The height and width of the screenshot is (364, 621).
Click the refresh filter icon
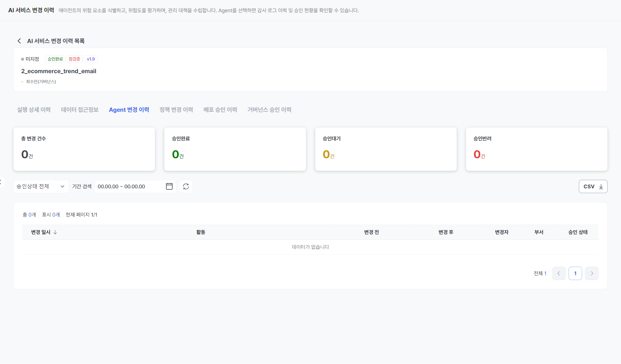tap(186, 186)
